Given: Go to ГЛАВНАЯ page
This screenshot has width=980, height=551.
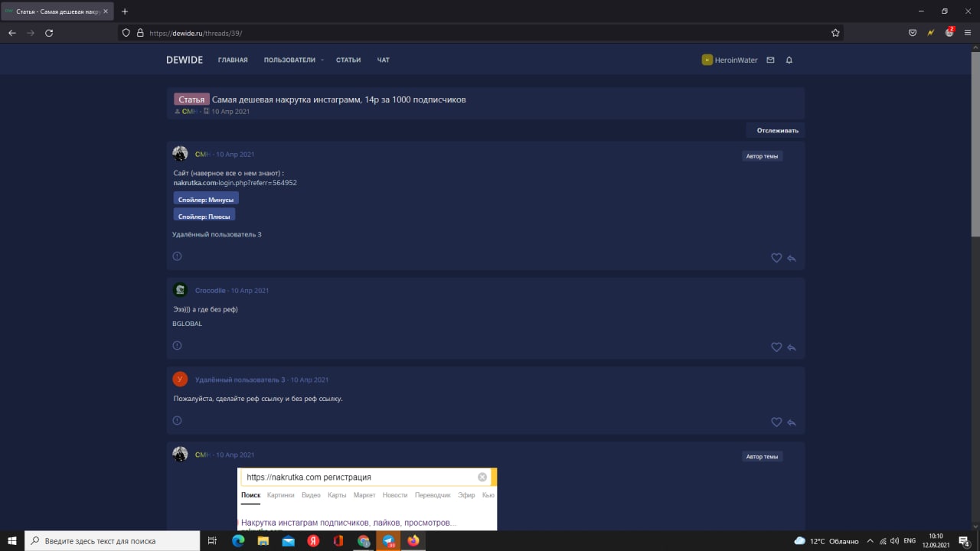Looking at the screenshot, I should pyautogui.click(x=233, y=60).
